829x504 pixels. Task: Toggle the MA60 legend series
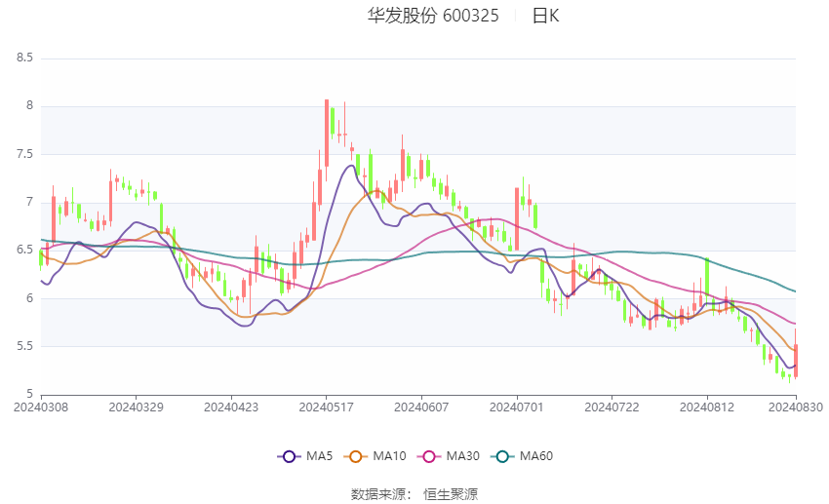[x=522, y=456]
